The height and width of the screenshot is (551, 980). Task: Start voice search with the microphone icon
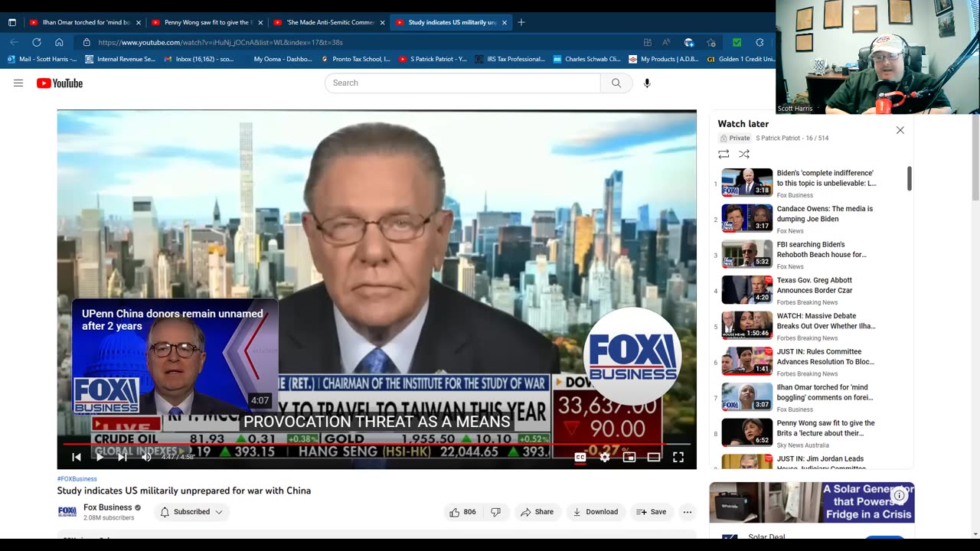(647, 83)
